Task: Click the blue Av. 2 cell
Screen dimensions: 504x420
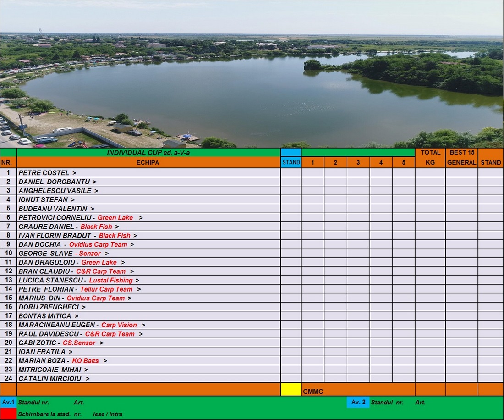Action: point(358,402)
